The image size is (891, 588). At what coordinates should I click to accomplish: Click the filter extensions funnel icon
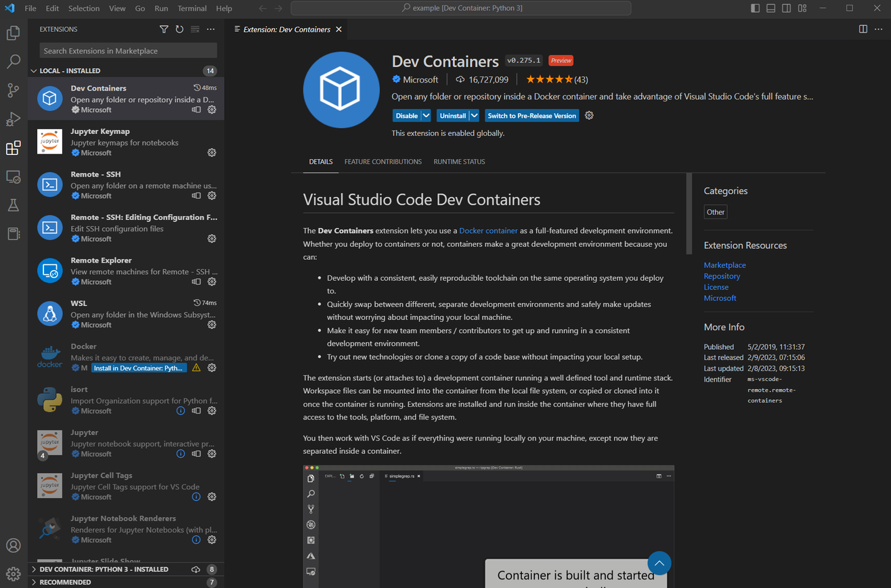pos(164,29)
